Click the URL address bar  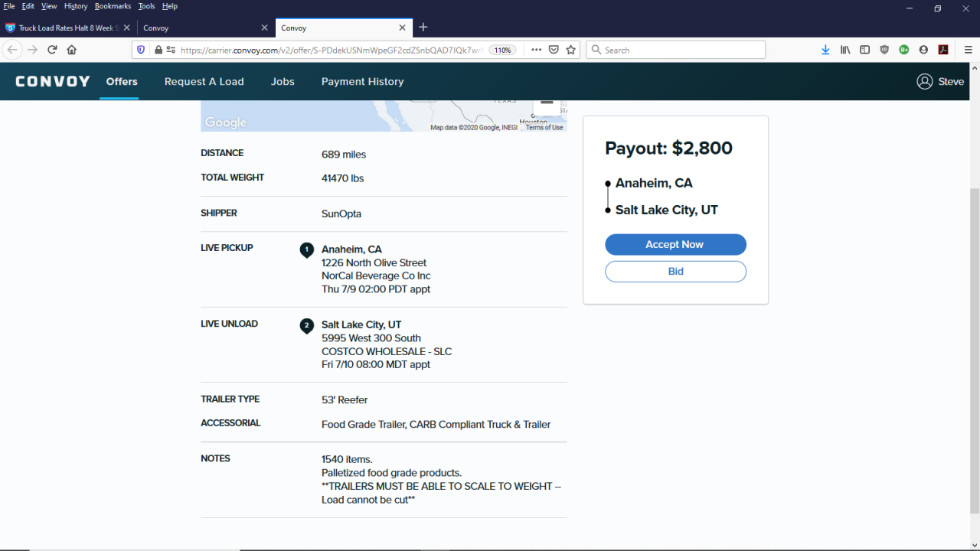[332, 50]
